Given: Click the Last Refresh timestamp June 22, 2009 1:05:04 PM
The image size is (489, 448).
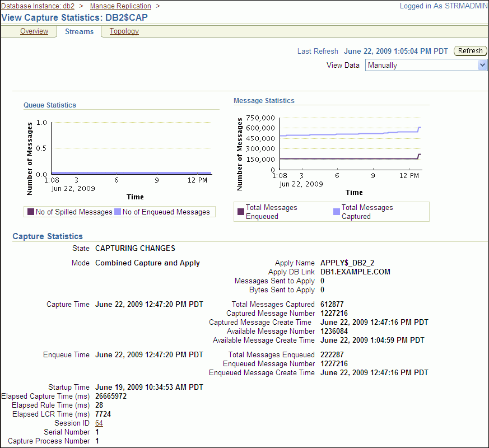Looking at the screenshot, I should (396, 51).
